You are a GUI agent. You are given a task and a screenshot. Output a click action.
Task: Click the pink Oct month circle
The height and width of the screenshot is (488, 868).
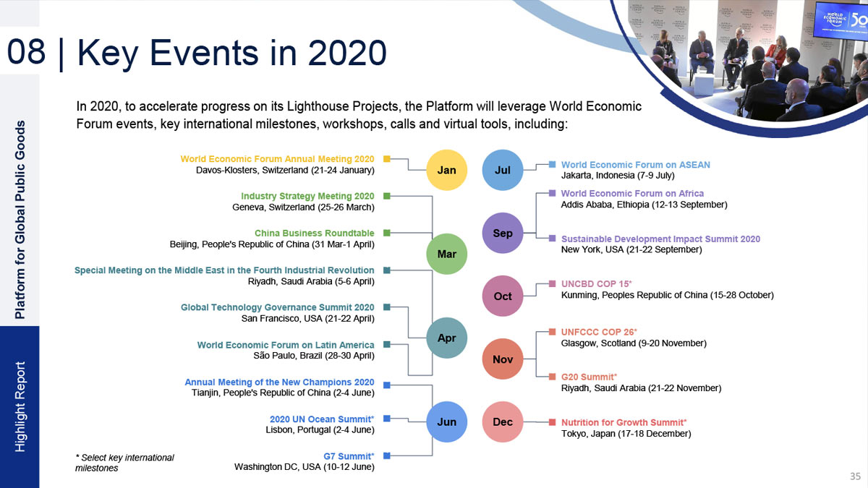pyautogui.click(x=502, y=296)
